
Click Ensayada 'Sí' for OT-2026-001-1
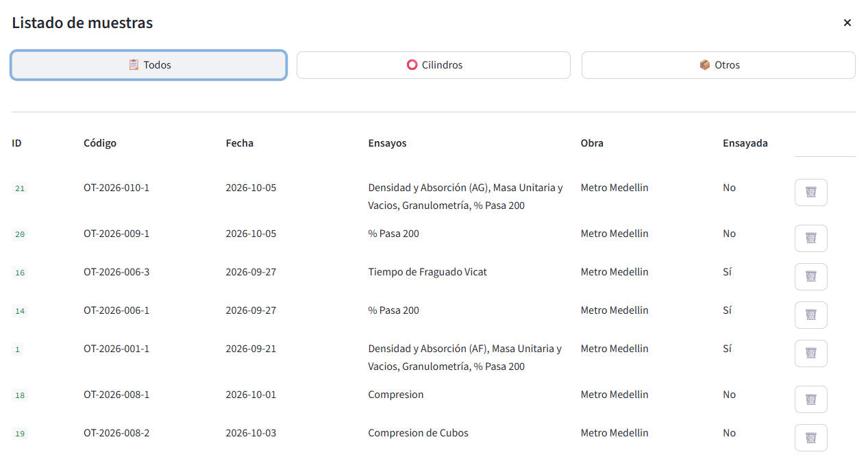pos(728,349)
